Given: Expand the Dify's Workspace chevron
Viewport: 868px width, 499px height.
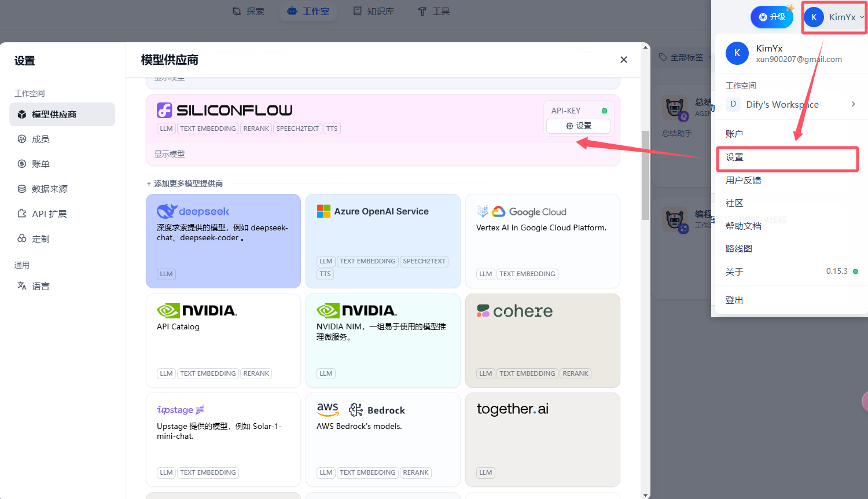Looking at the screenshot, I should [x=853, y=104].
